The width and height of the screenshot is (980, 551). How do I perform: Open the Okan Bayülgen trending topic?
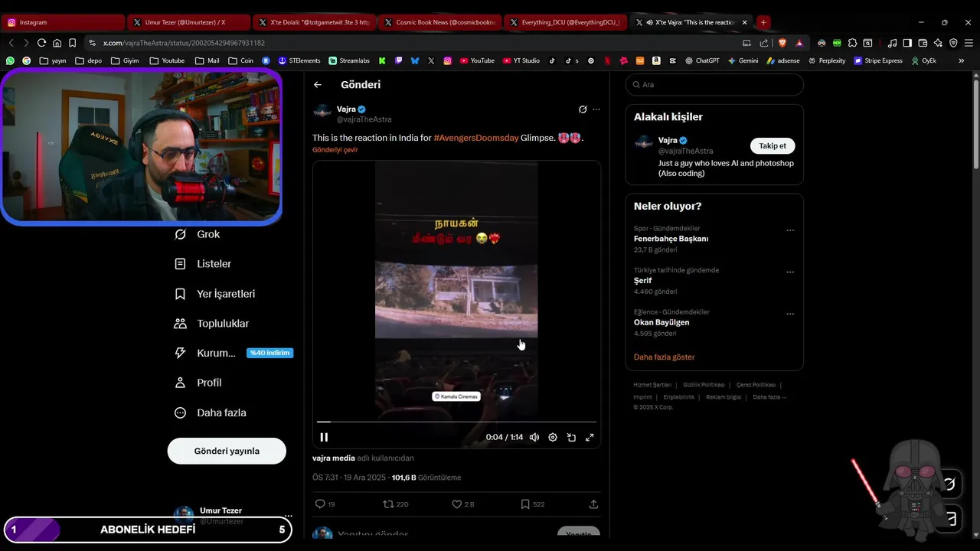click(x=661, y=322)
